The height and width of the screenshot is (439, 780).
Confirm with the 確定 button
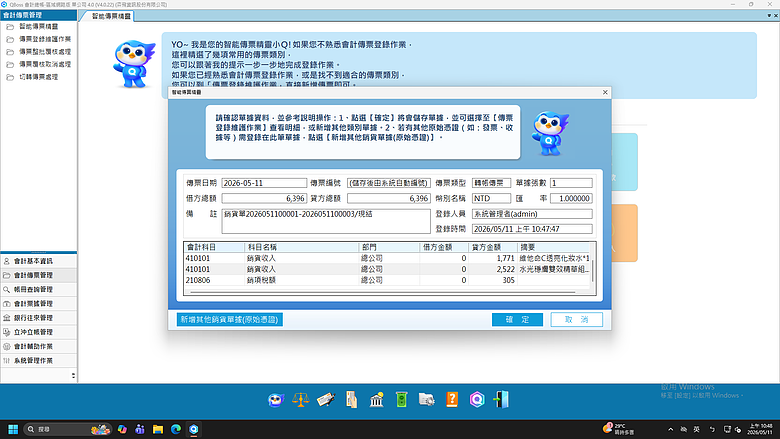point(517,319)
